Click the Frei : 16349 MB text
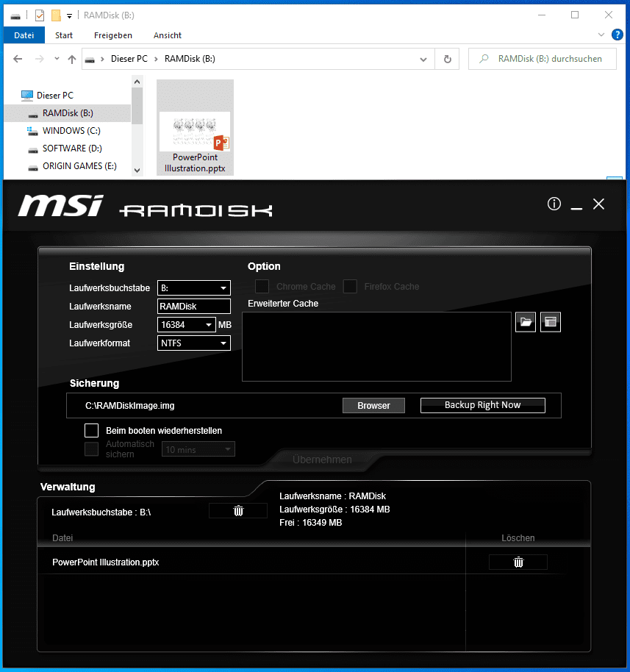 click(x=311, y=523)
